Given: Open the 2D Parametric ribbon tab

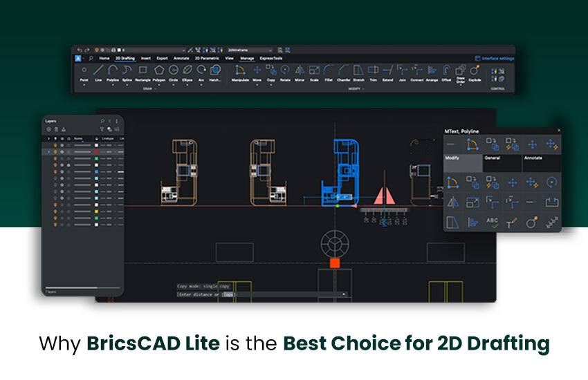Looking at the screenshot, I should [x=207, y=59].
